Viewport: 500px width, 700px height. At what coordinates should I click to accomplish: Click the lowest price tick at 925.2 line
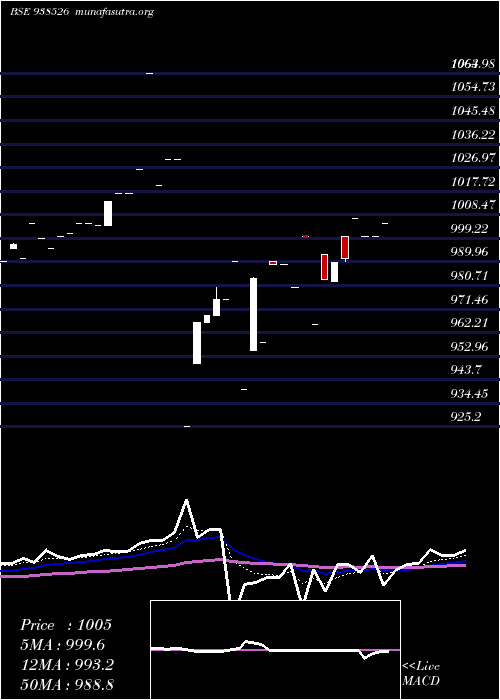[187, 427]
